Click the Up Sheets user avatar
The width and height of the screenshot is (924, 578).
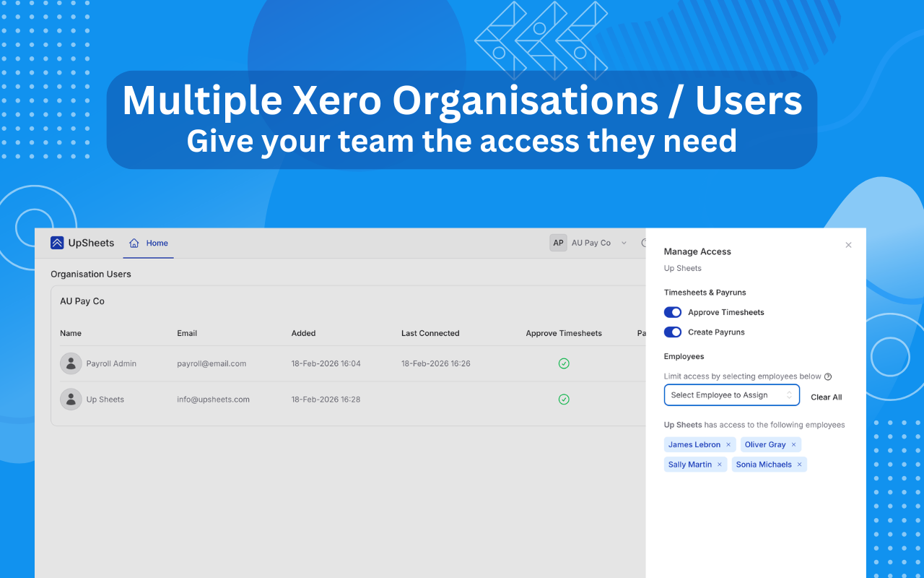tap(71, 400)
